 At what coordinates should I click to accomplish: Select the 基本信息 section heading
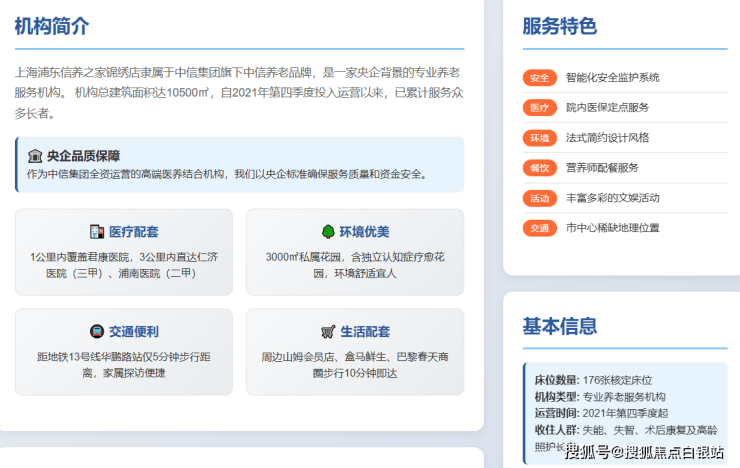[560, 326]
